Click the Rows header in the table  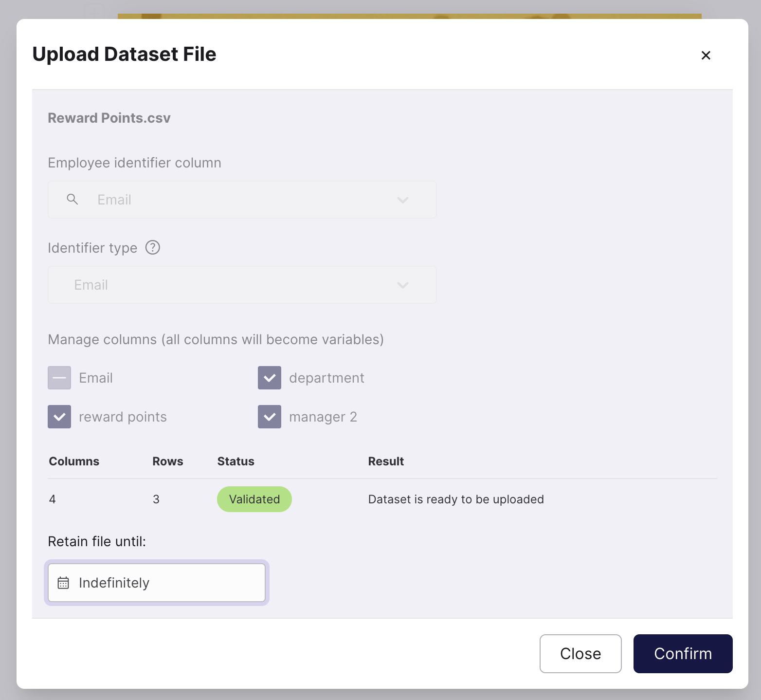pyautogui.click(x=168, y=461)
